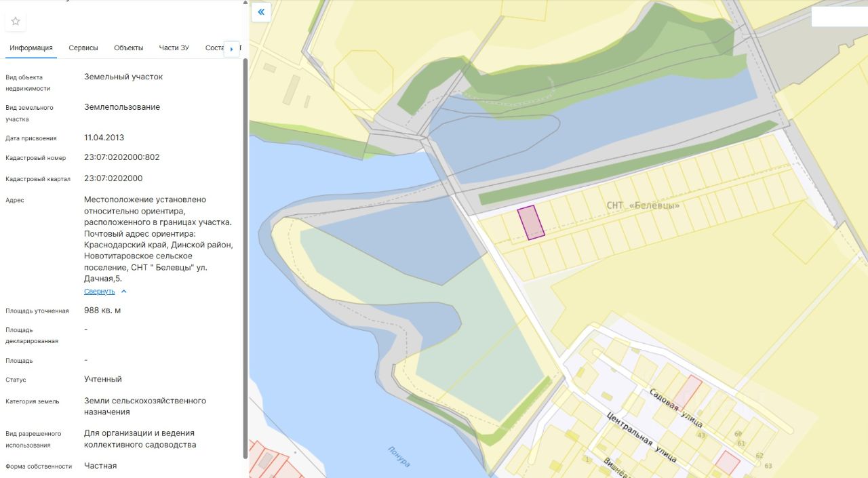The image size is (868, 478).
Task: Click cadastral quarter value 23:07:0202000
Action: click(x=113, y=178)
